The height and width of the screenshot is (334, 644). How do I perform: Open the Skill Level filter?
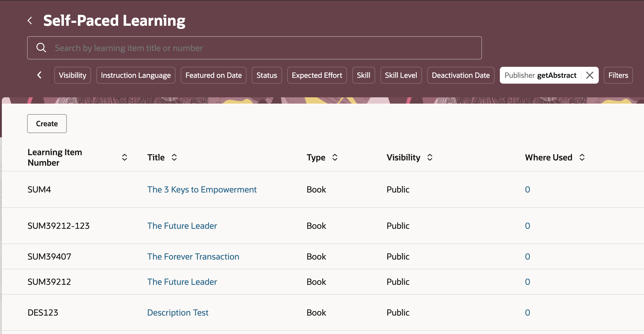(x=401, y=75)
